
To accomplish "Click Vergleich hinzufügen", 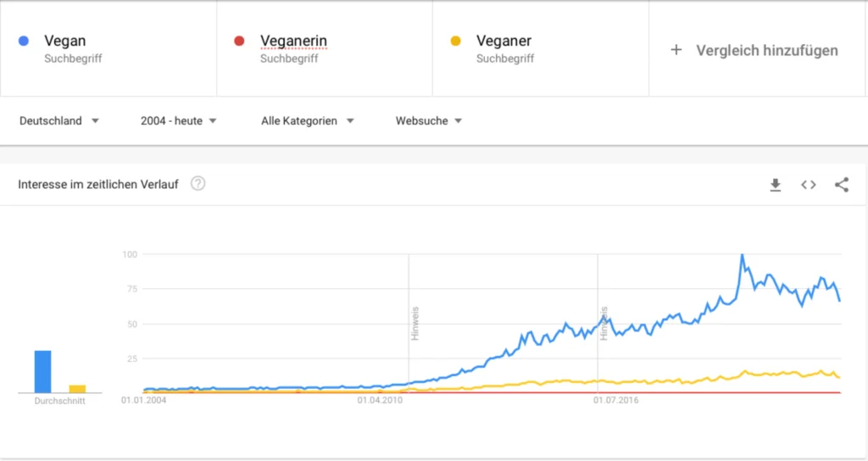I will tap(766, 50).
